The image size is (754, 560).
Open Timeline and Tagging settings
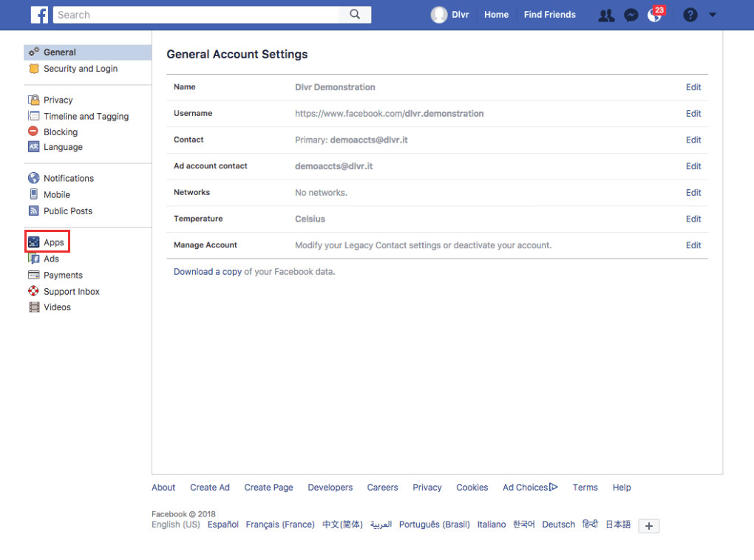tap(86, 116)
